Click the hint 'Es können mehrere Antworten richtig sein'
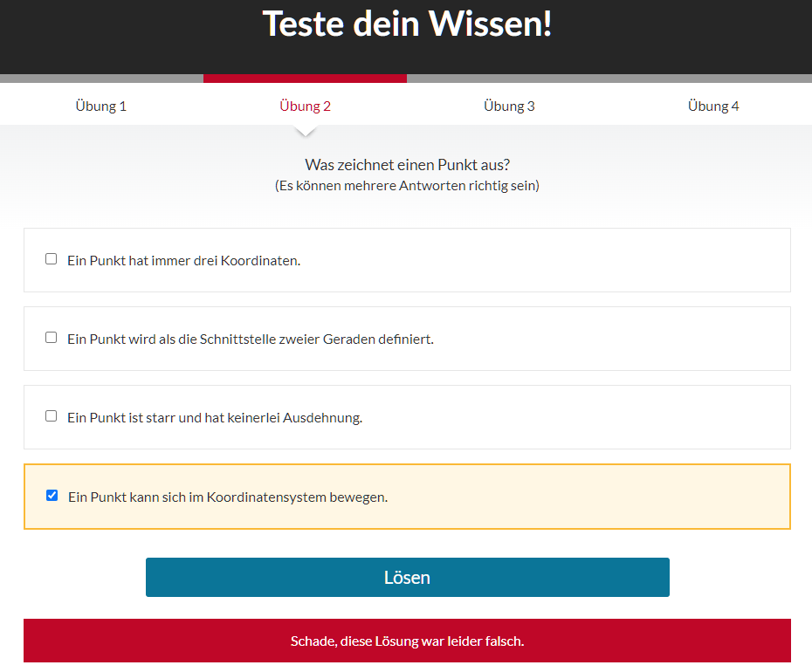The height and width of the screenshot is (672, 812). (407, 185)
